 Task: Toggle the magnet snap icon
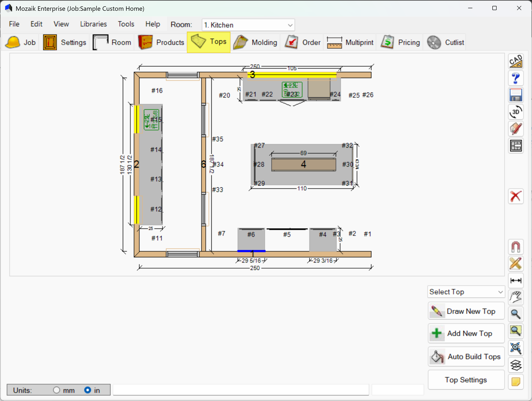[515, 247]
